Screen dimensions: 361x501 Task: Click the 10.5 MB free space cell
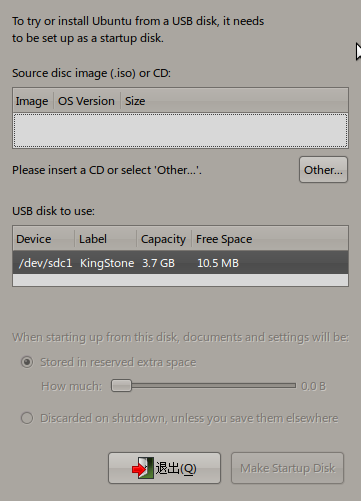(x=218, y=263)
